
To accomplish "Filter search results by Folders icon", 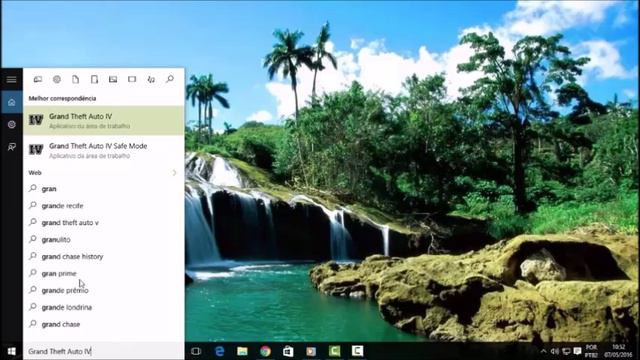I will 94,79.
